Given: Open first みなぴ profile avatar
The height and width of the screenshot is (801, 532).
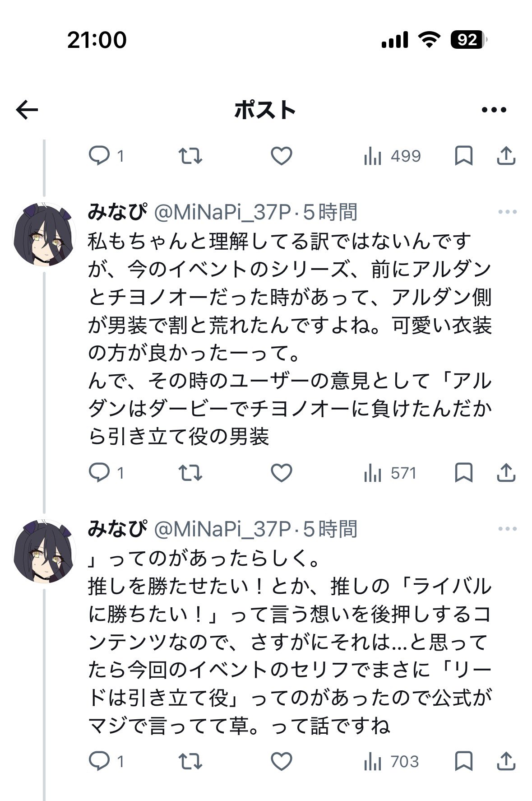Looking at the screenshot, I should click(x=44, y=234).
